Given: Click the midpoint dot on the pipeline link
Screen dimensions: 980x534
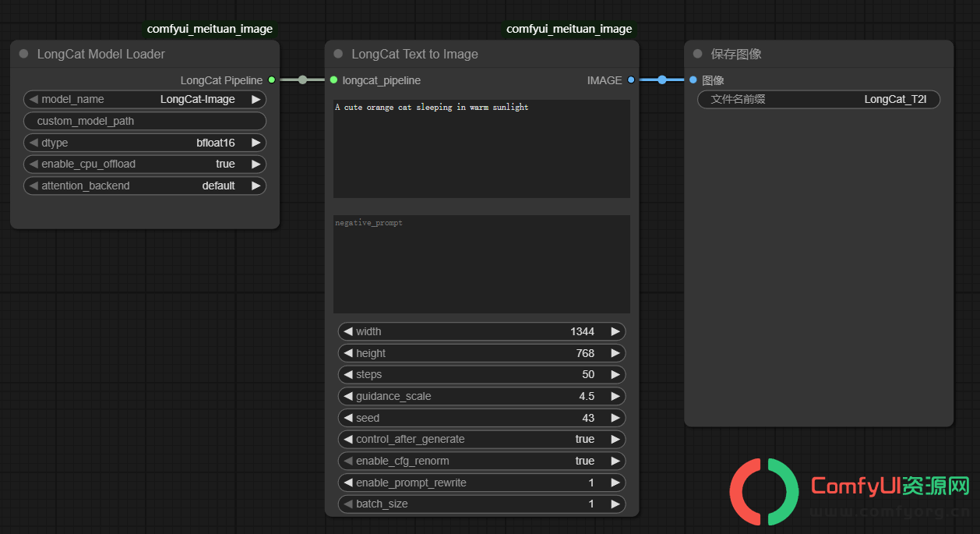Looking at the screenshot, I should [302, 80].
